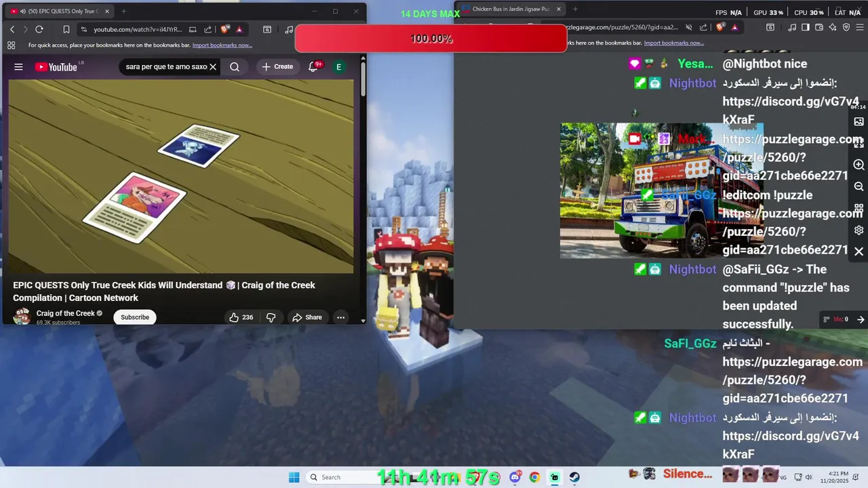The image size is (868, 488).
Task: Open the Brave apps grid in bookmarks bar
Action: click(11, 45)
